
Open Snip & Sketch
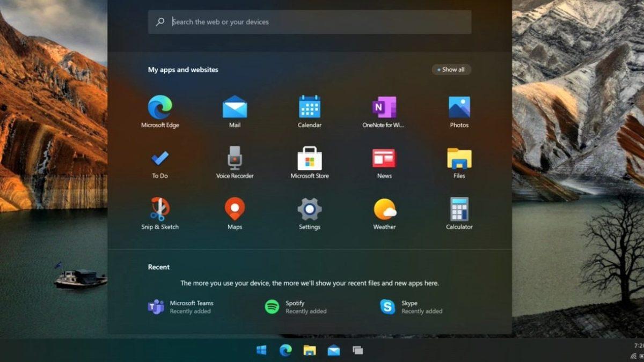[x=159, y=209]
